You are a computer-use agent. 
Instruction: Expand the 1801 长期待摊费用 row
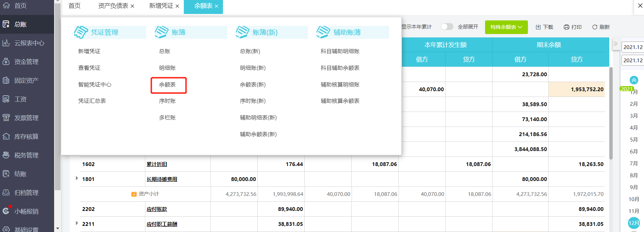click(77, 178)
